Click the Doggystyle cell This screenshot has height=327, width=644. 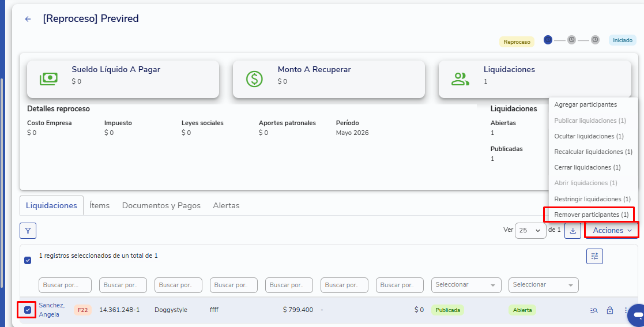pyautogui.click(x=171, y=310)
